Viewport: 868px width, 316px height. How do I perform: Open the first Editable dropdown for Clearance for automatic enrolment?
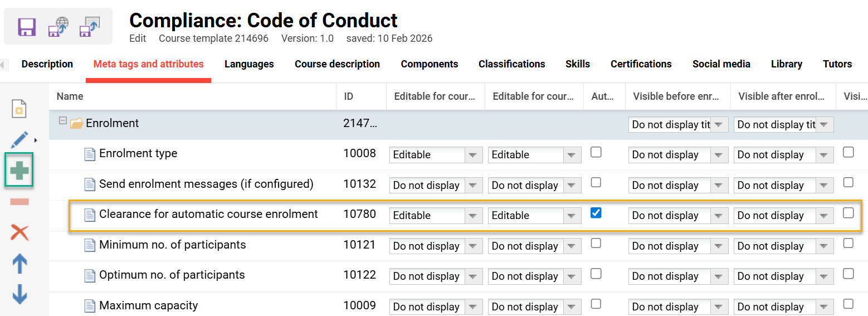click(436, 216)
